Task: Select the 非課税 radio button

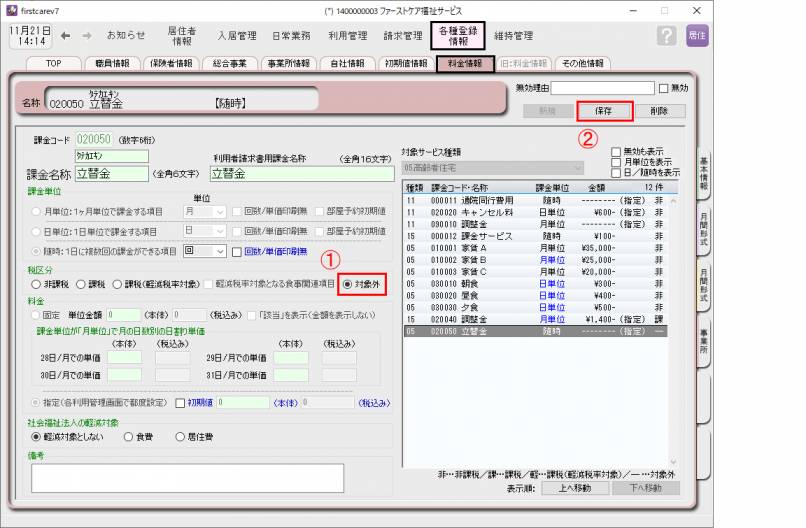Action: pyautogui.click(x=37, y=284)
